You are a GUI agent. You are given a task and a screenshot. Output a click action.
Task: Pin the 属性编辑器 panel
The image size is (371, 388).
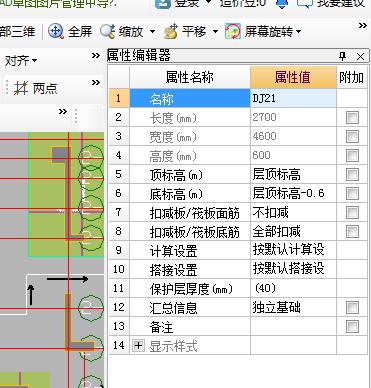pos(342,56)
